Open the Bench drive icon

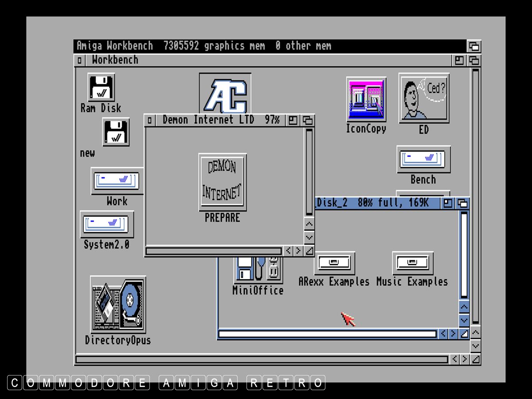(x=423, y=159)
